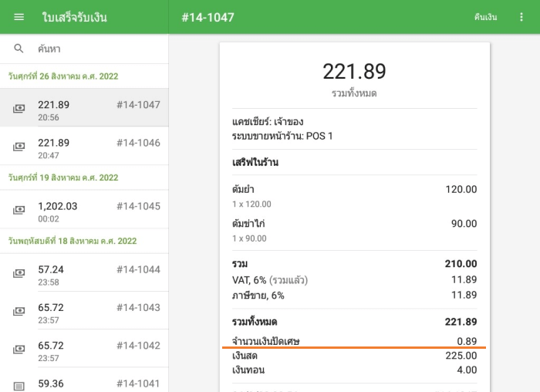The width and height of the screenshot is (540, 392).
Task: Click the large 221.89 total amount
Action: (x=354, y=72)
